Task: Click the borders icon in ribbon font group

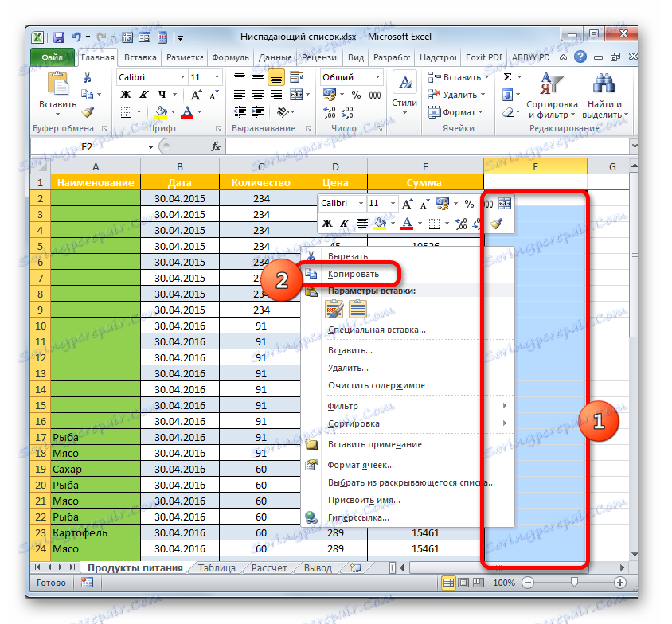Action: tap(126, 112)
